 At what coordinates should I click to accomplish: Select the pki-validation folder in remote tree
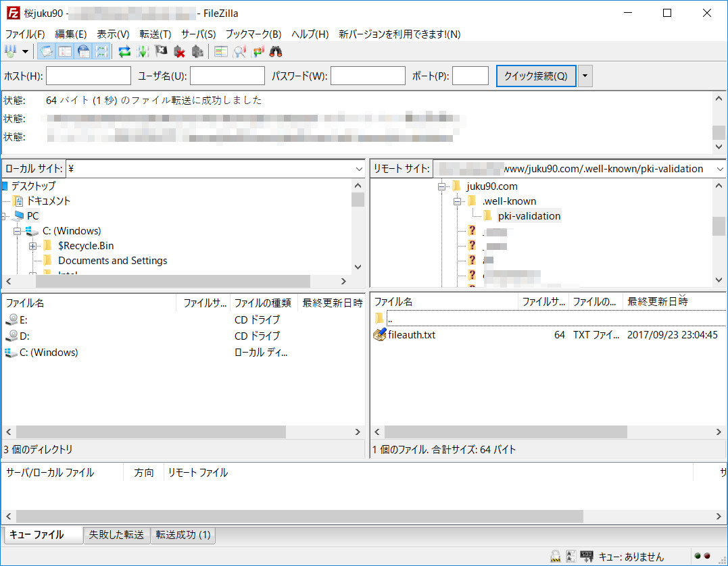pos(529,215)
